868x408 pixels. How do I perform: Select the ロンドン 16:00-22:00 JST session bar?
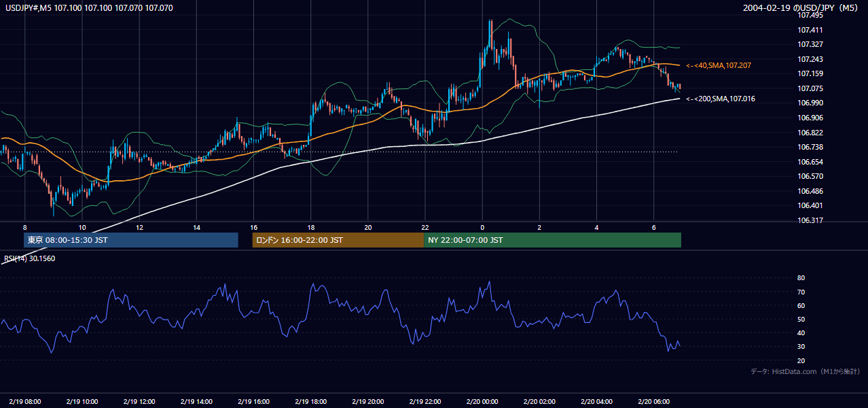[x=338, y=240]
